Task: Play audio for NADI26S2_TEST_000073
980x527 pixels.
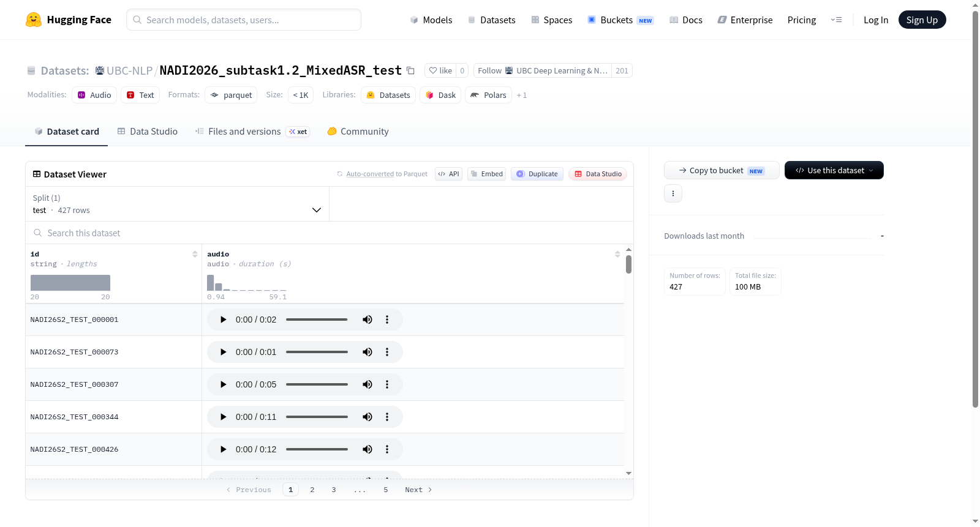Action: 223,352
